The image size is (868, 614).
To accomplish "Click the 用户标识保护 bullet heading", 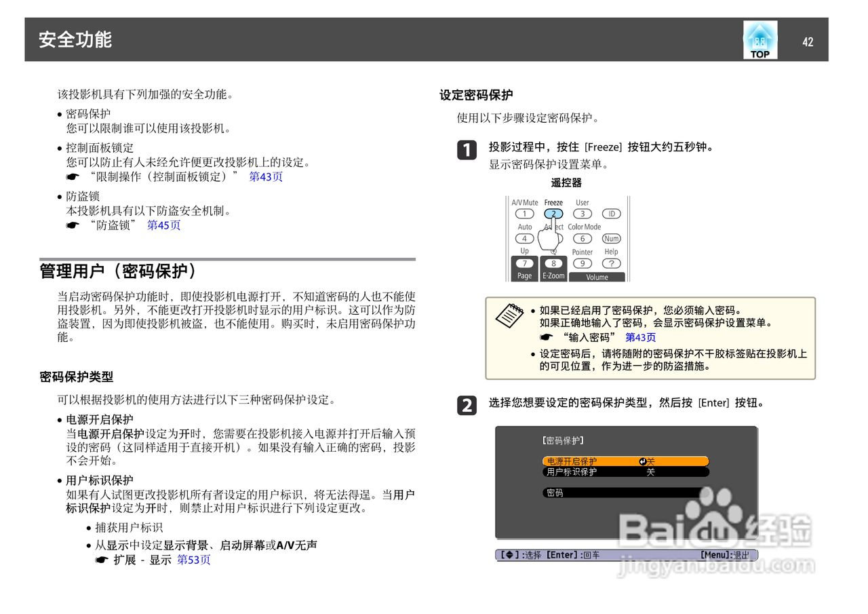I will [x=100, y=480].
